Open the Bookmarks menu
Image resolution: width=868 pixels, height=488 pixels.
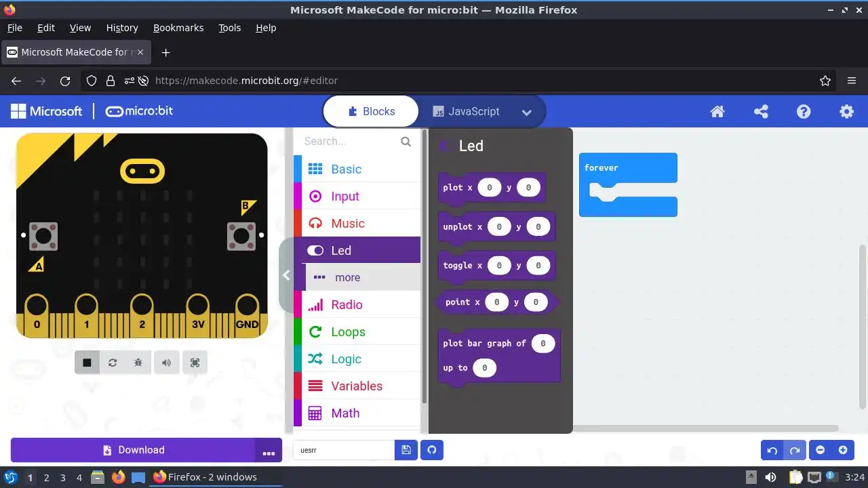[x=178, y=28]
